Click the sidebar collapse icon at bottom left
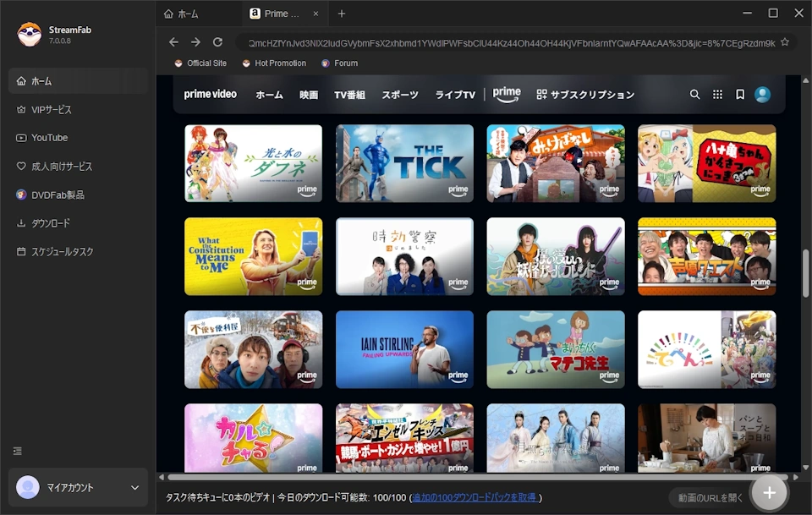812x515 pixels. 17,451
